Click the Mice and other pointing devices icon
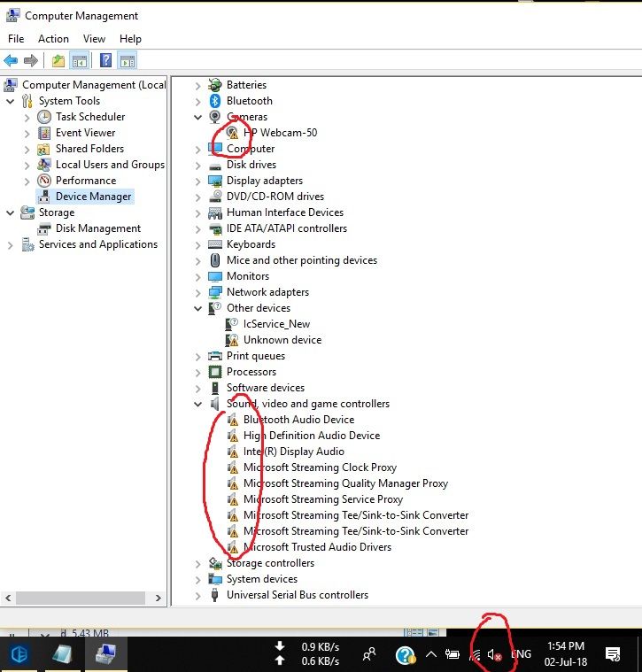 point(215,260)
